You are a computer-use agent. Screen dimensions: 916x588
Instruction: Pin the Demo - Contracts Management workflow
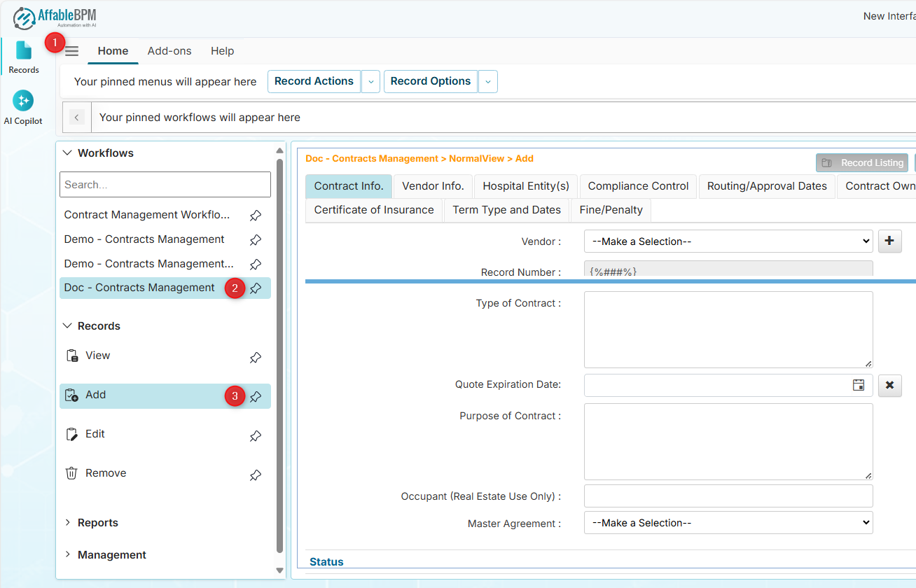tap(256, 239)
